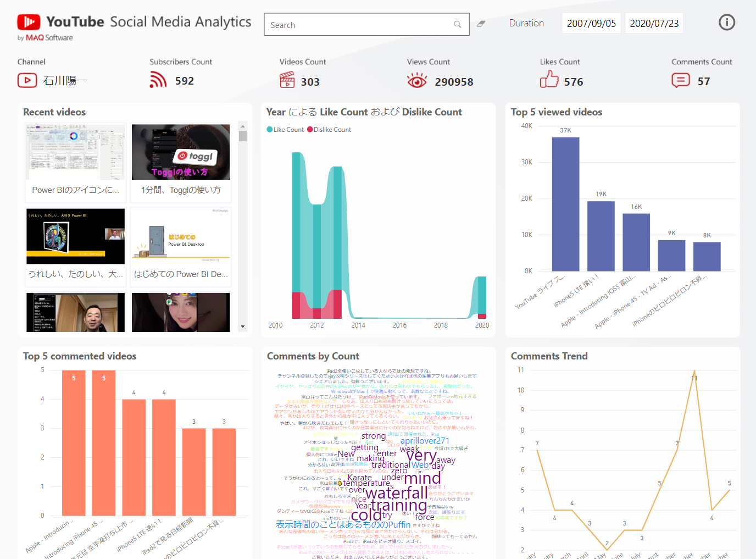This screenshot has width=756, height=559.
Task: Click the Subscribers Count feed icon
Action: [x=158, y=80]
